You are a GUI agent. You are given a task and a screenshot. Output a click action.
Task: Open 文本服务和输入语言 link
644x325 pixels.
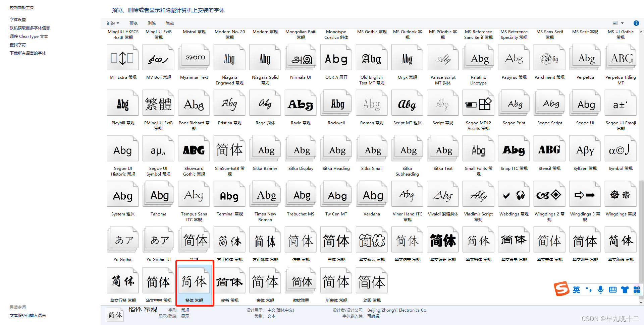(x=28, y=315)
